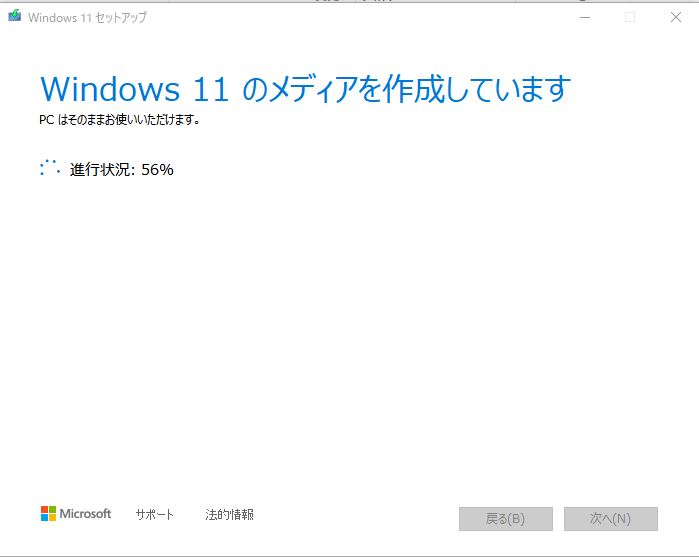Click the disabled 次へ(N) button
Image resolution: width=699 pixels, height=557 pixels.
click(611, 519)
